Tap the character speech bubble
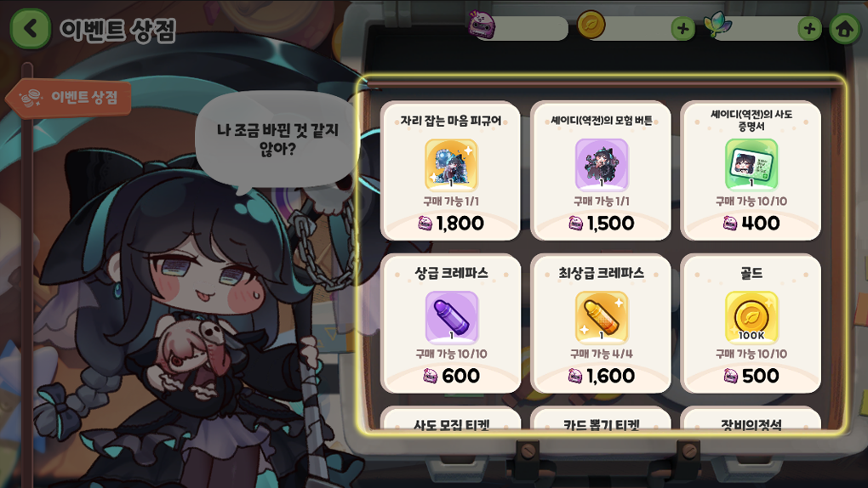The height and width of the screenshot is (488, 868). click(277, 140)
